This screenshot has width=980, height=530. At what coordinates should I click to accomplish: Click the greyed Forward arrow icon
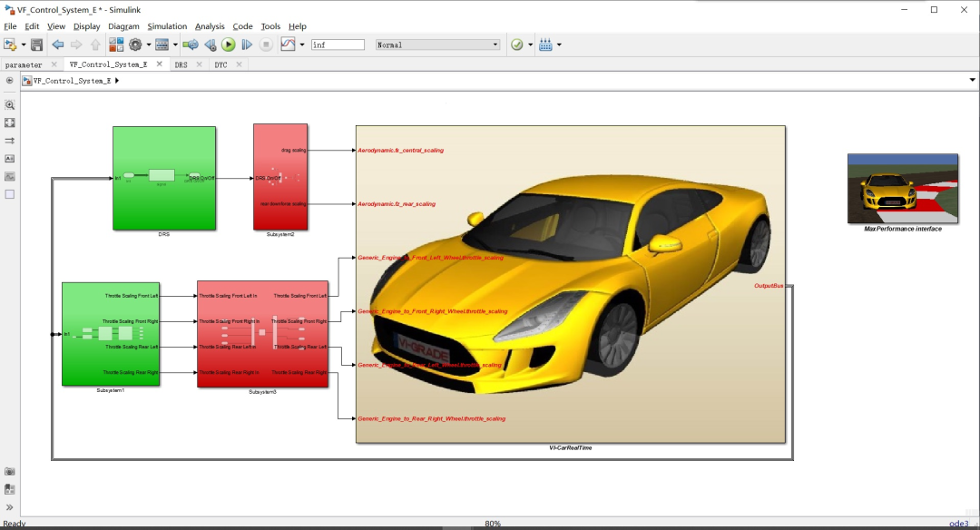(x=76, y=44)
